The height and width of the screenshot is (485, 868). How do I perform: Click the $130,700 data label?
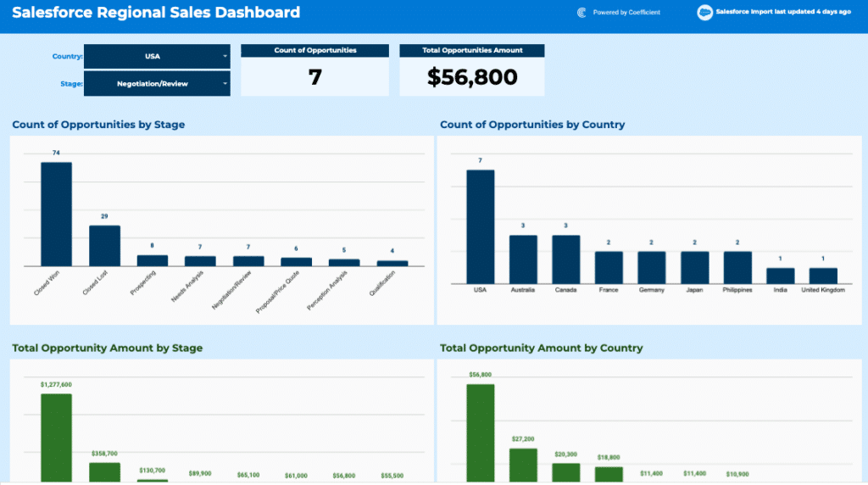click(x=153, y=471)
